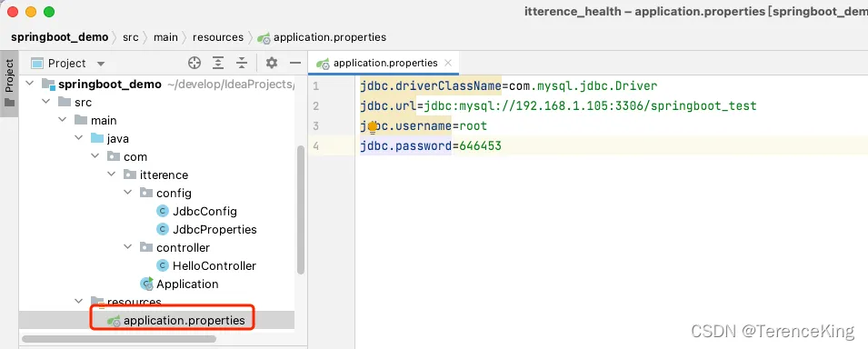Screen dimensions: 868x349
Task: Collapse the com package node
Action: coord(95,156)
